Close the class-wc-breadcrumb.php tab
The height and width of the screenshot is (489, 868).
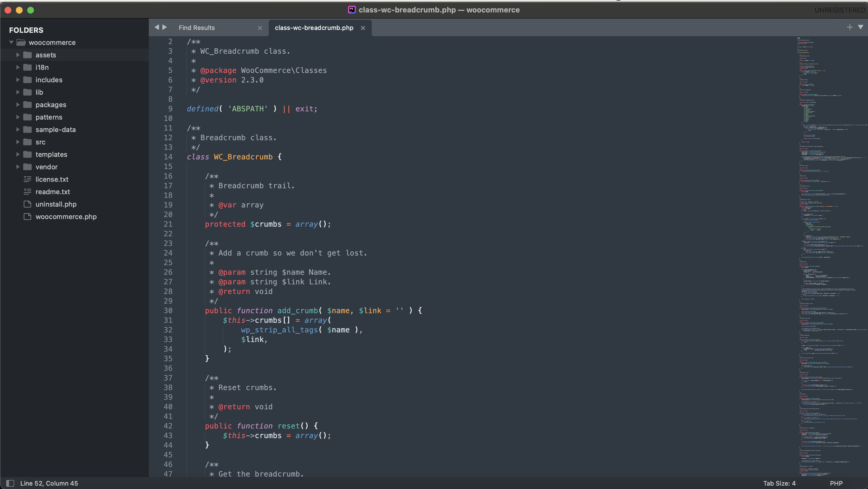click(x=363, y=28)
